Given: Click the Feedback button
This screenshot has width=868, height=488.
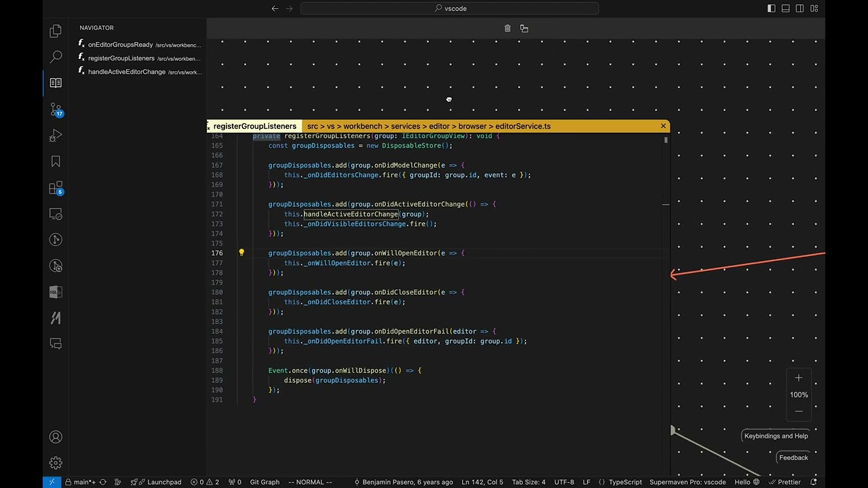Looking at the screenshot, I should click(793, 457).
